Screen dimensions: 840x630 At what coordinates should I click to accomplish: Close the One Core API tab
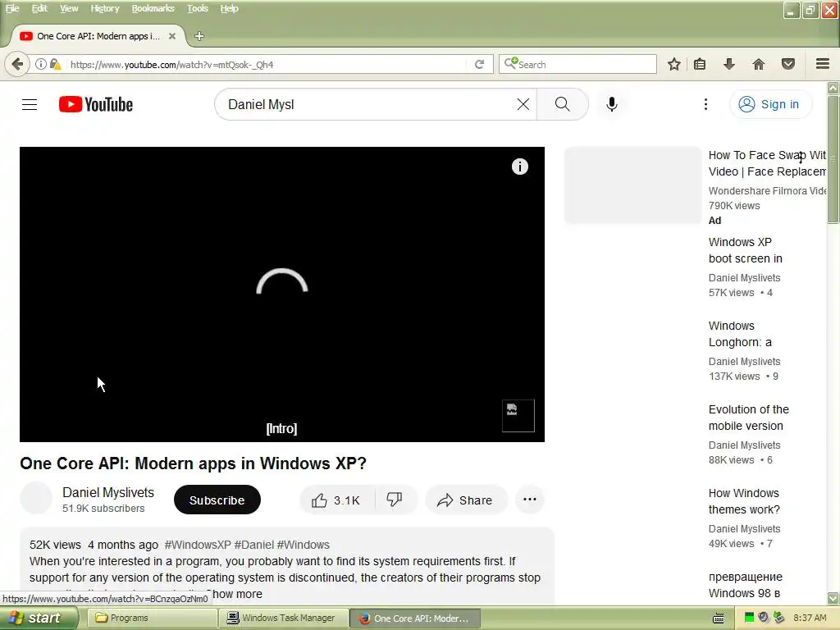pyautogui.click(x=172, y=36)
